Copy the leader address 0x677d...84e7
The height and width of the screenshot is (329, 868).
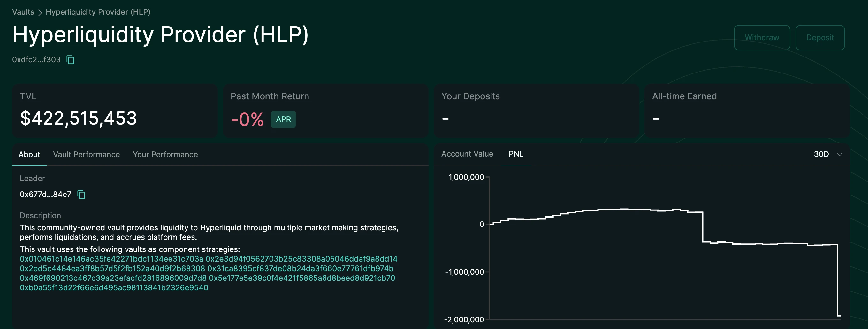(x=81, y=195)
